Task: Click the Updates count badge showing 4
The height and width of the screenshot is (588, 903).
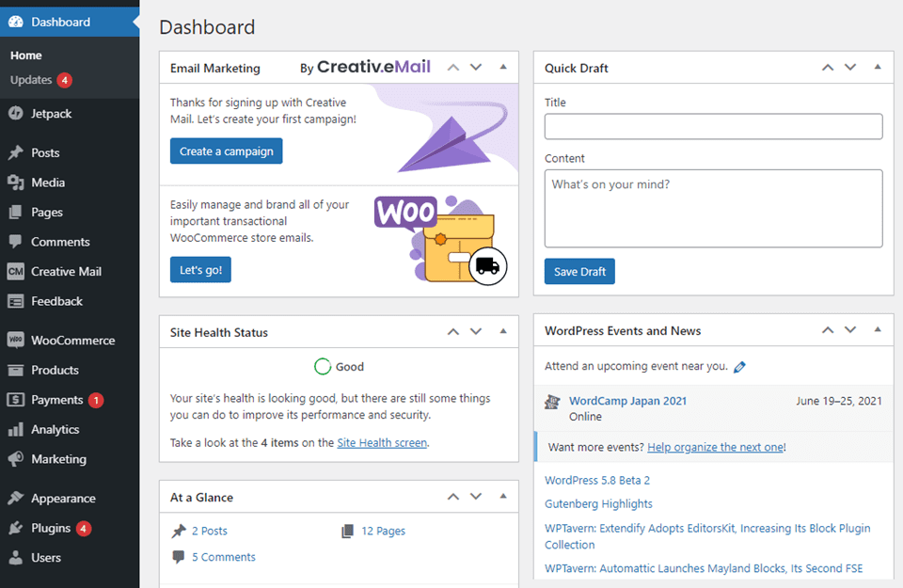Action: pos(65,80)
